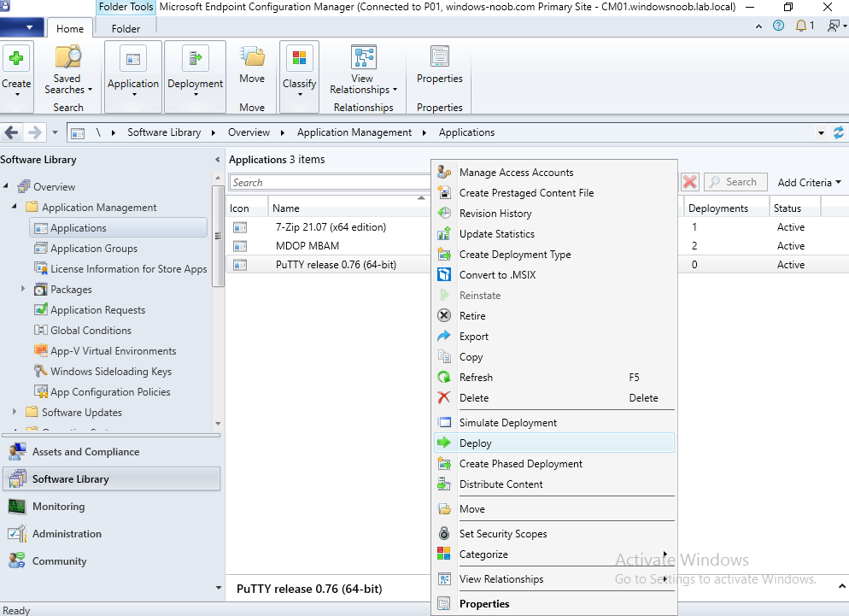This screenshot has width=849, height=616.
Task: Click the Move folder ribbon icon
Action: coord(252,57)
